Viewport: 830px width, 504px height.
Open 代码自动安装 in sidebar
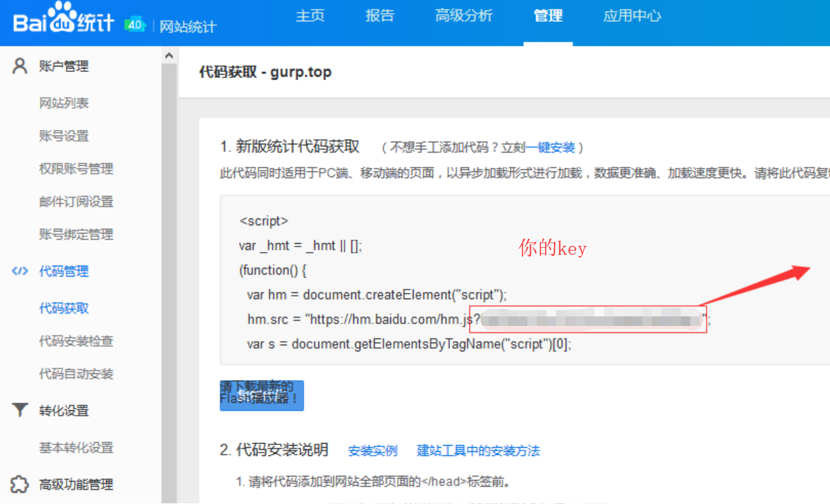click(x=76, y=375)
